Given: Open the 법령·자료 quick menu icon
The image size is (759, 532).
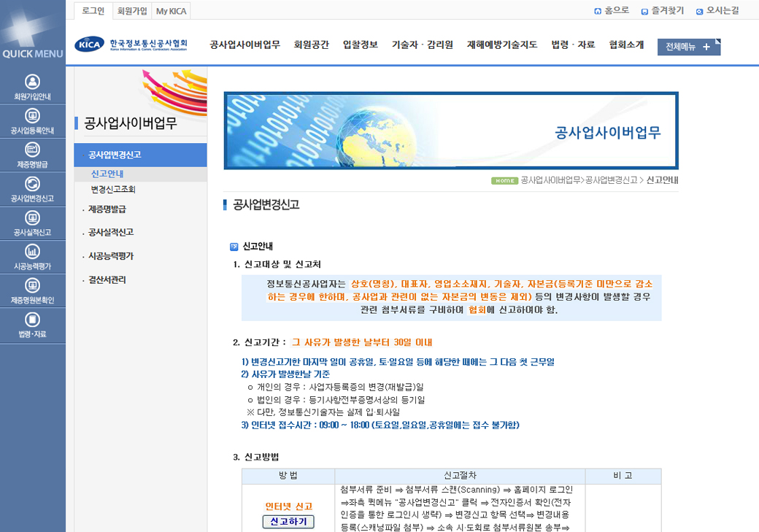Looking at the screenshot, I should pyautogui.click(x=32, y=320).
